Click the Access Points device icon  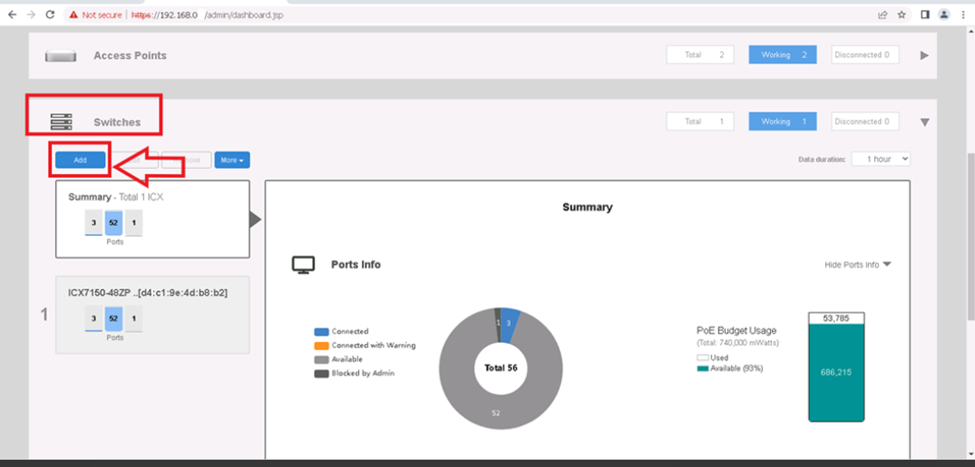[x=61, y=56]
